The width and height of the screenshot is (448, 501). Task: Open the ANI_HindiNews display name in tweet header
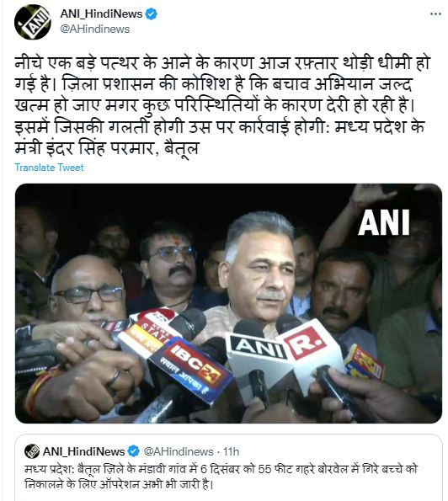101,14
